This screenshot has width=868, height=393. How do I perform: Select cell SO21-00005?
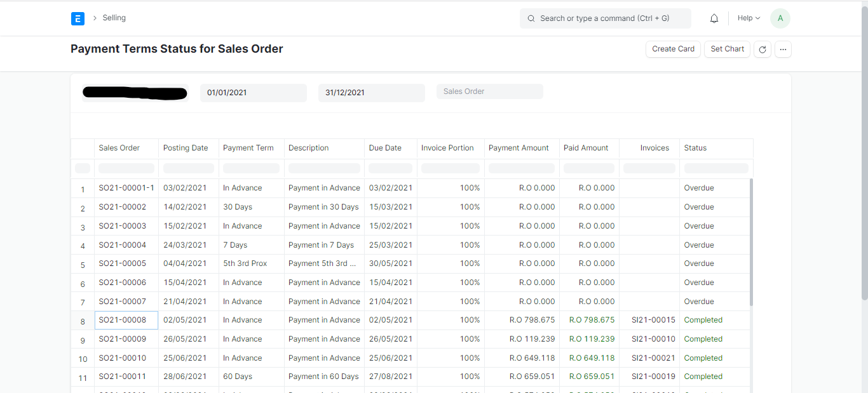(x=126, y=263)
